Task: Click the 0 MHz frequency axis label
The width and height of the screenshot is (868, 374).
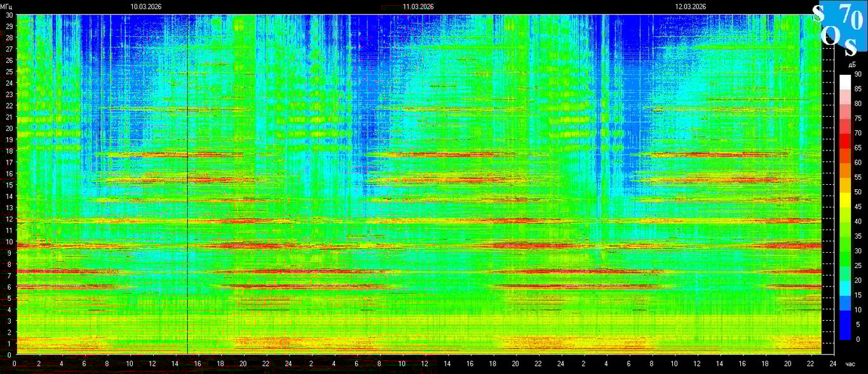Action: 9,355
